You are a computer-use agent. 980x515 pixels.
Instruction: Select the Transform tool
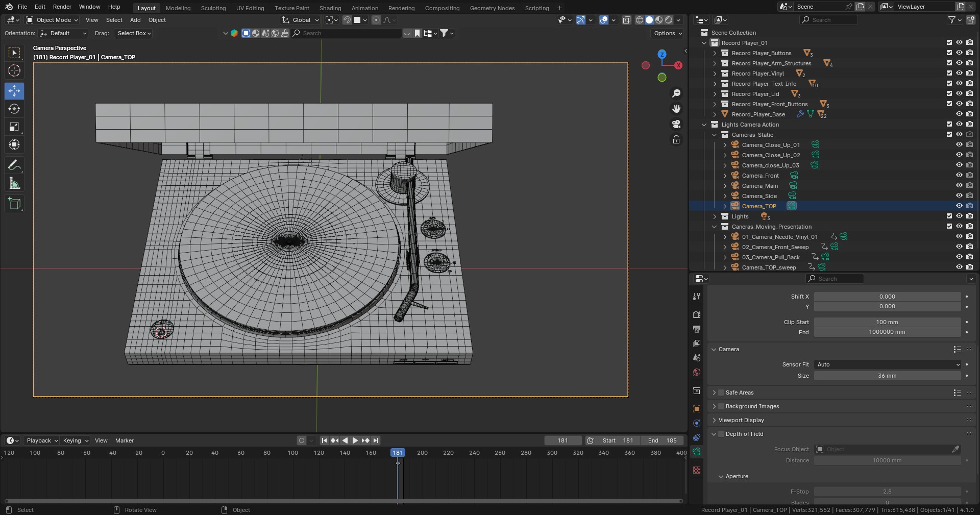14,144
